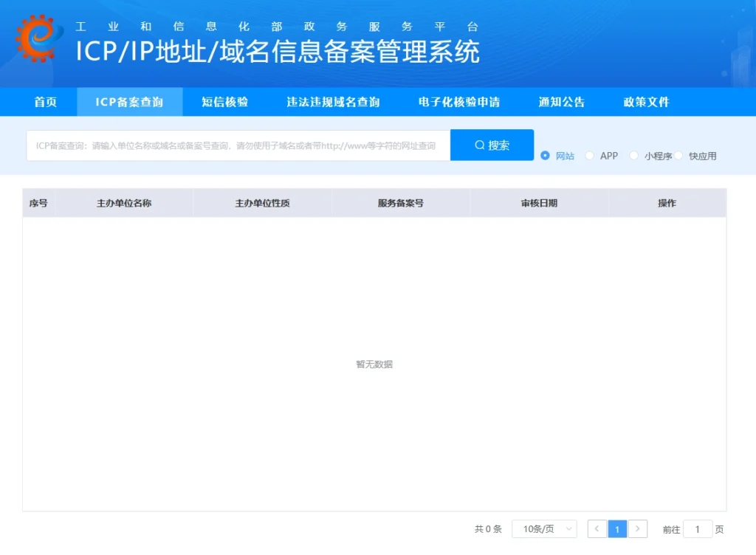Switch to the 首页 tab

[x=45, y=103]
